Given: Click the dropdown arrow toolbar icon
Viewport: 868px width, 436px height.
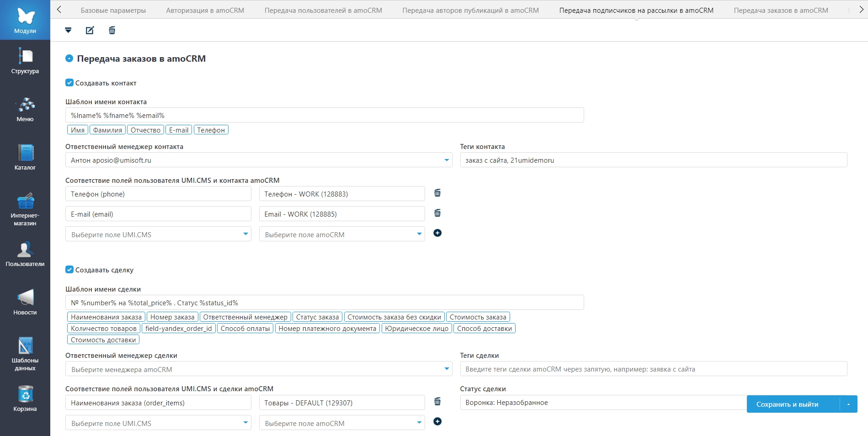Looking at the screenshot, I should (x=68, y=30).
